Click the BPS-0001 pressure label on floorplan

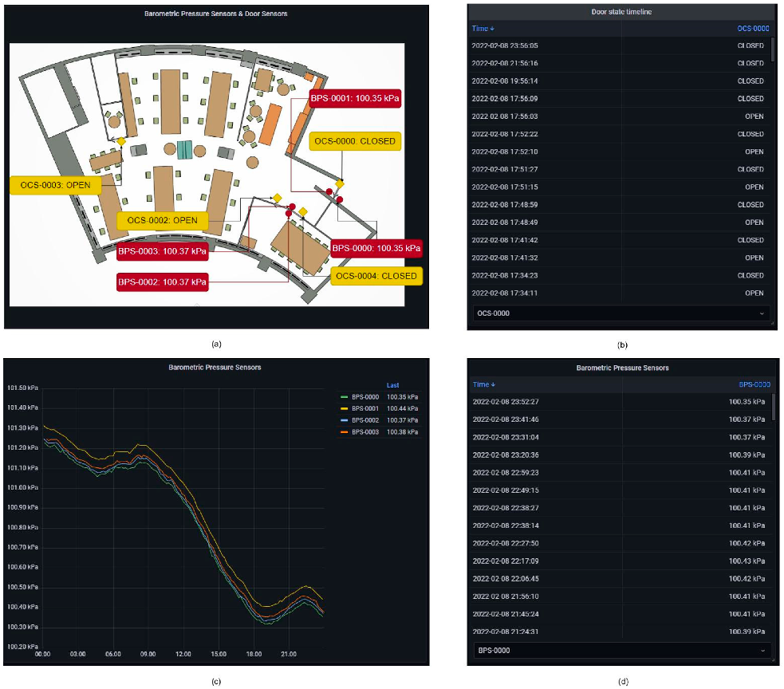[355, 99]
